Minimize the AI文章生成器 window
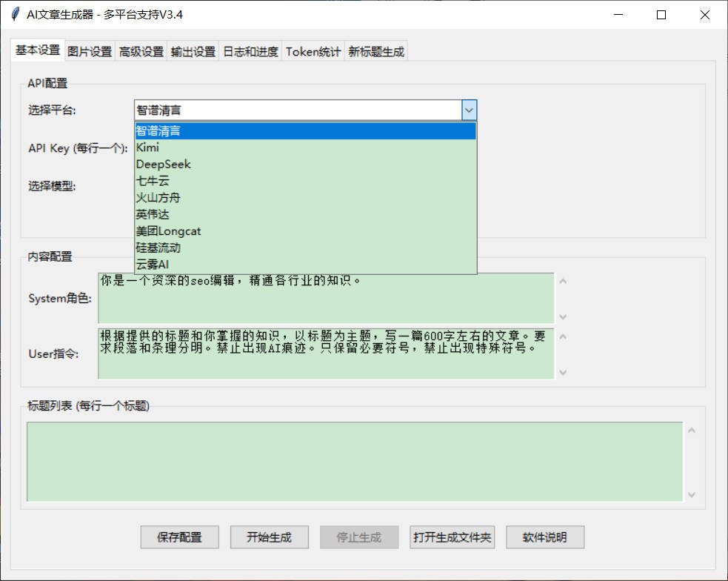This screenshot has height=581, width=728. [618, 14]
